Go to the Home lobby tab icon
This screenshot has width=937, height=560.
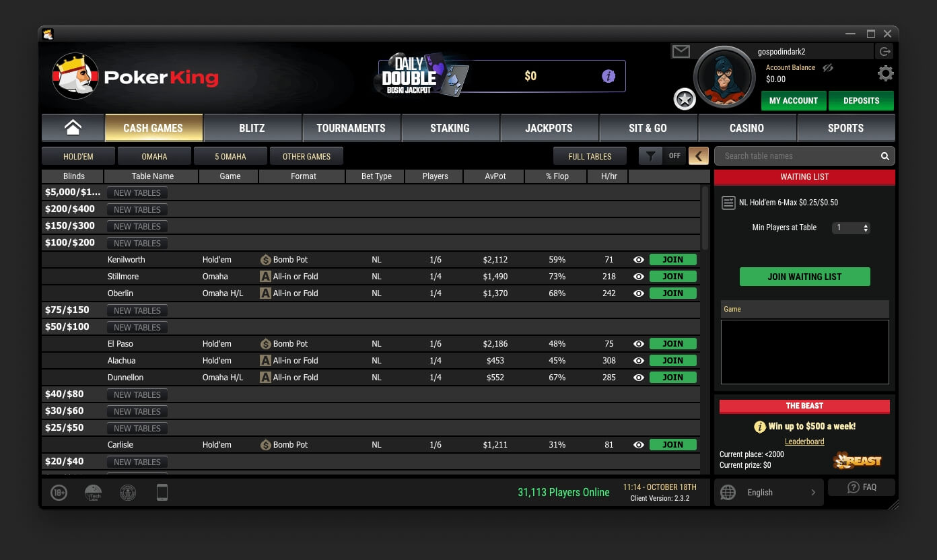click(73, 128)
